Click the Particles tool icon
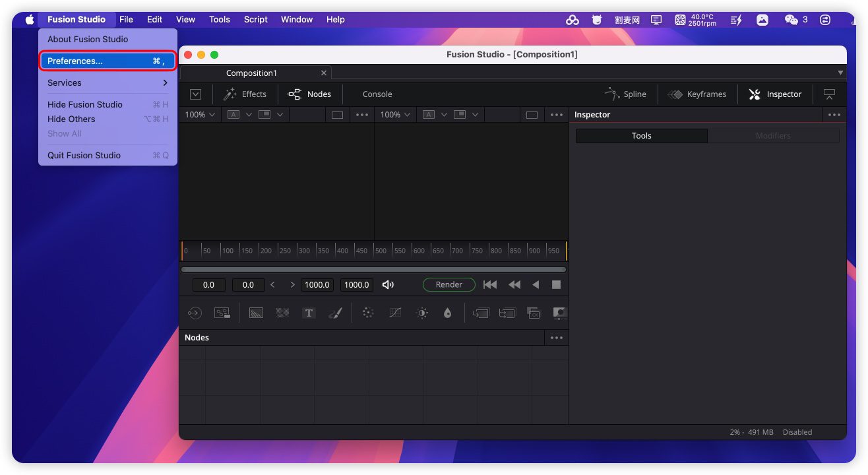 coord(368,313)
